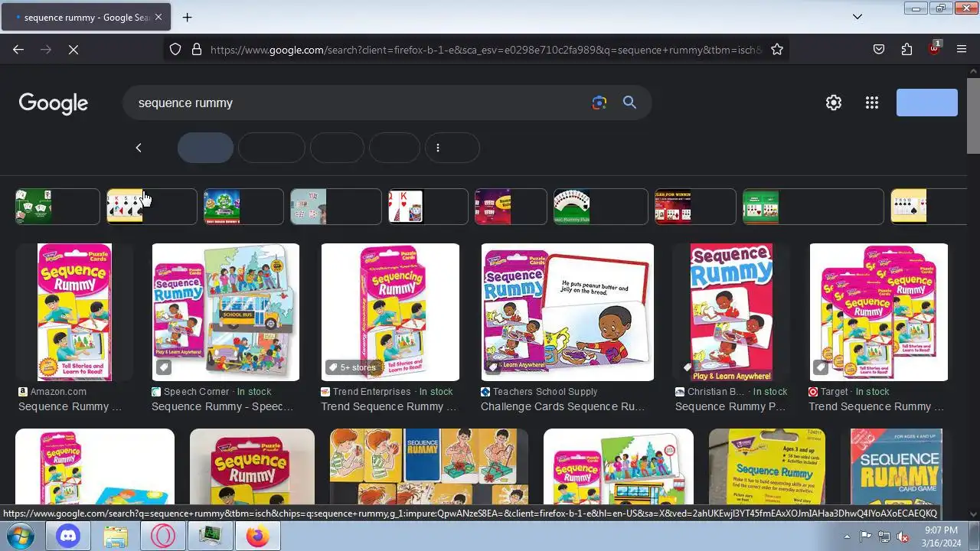Open the vintage comic-style Sequence Rummy image
Viewport: 980px width, 551px height.
click(429, 466)
